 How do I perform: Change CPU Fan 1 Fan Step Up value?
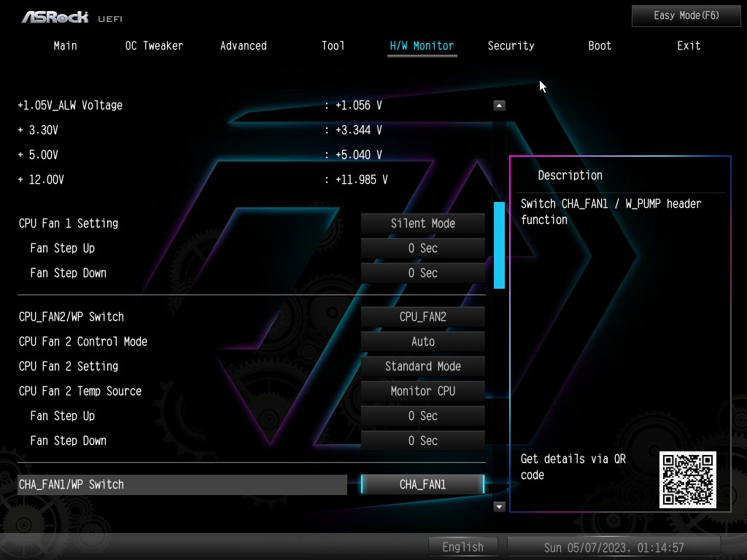pyautogui.click(x=422, y=249)
